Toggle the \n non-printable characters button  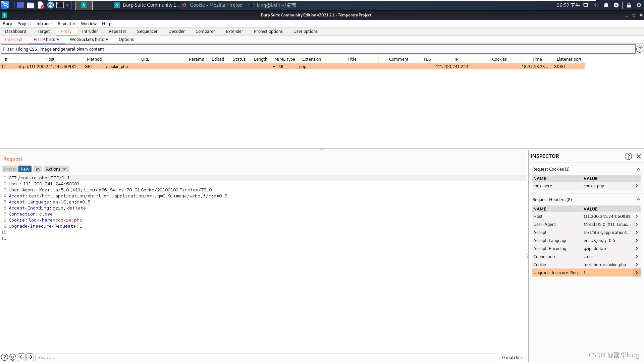point(38,169)
